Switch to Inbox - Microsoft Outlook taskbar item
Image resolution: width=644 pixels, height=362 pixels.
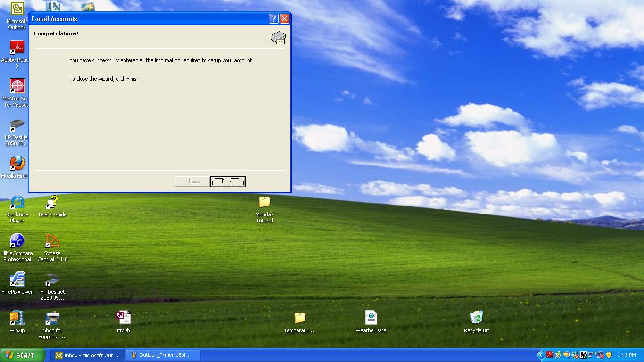(88, 355)
